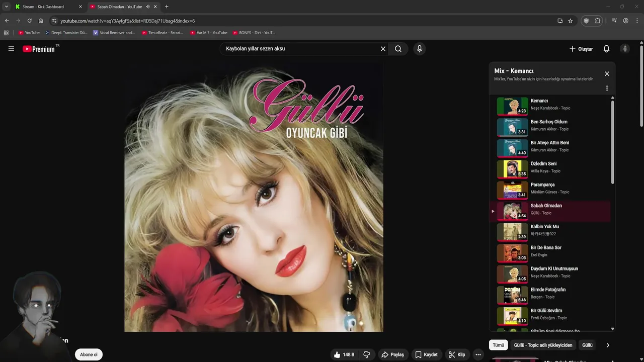Open the extensions puzzle menu

(598, 21)
